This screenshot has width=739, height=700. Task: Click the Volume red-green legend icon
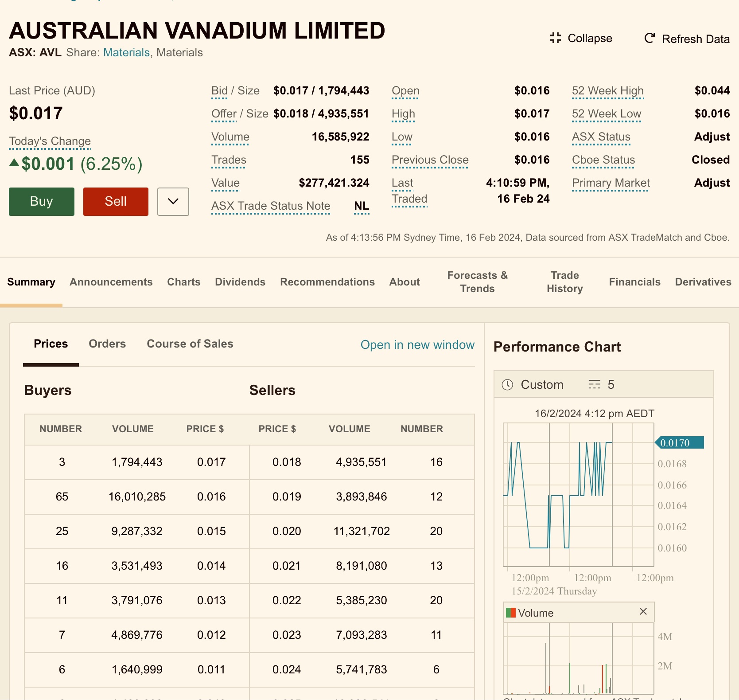[x=511, y=613]
